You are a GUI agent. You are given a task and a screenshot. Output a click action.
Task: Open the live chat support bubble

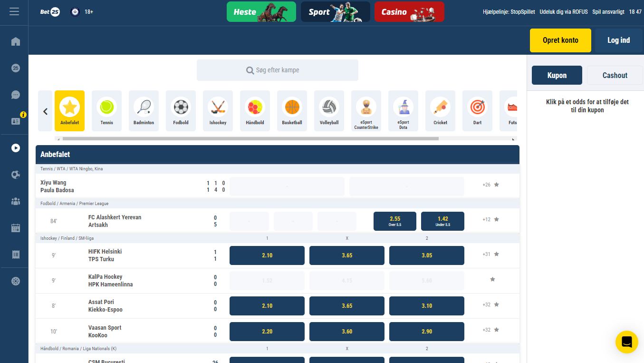coord(626,342)
